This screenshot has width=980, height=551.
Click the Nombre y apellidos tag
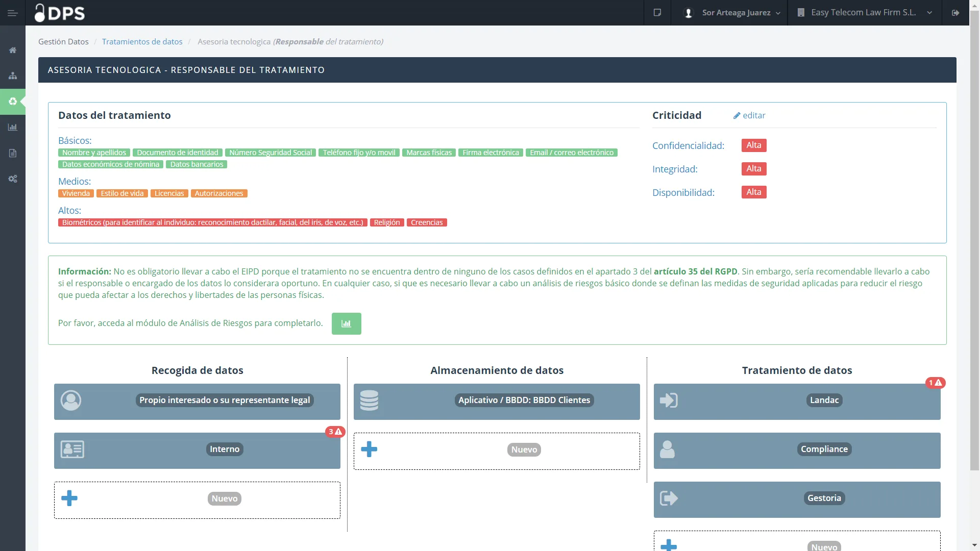[x=94, y=153]
